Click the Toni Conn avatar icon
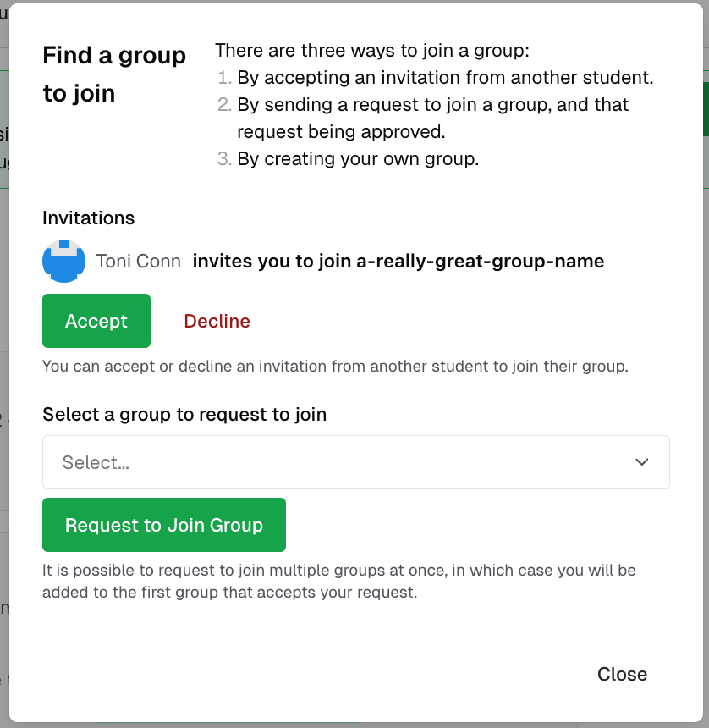Screen dimensions: 709x728 [63, 262]
